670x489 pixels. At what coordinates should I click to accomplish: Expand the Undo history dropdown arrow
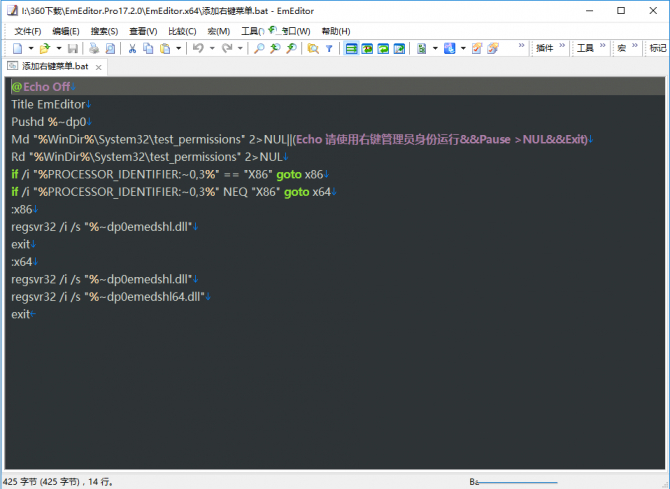[x=212, y=48]
